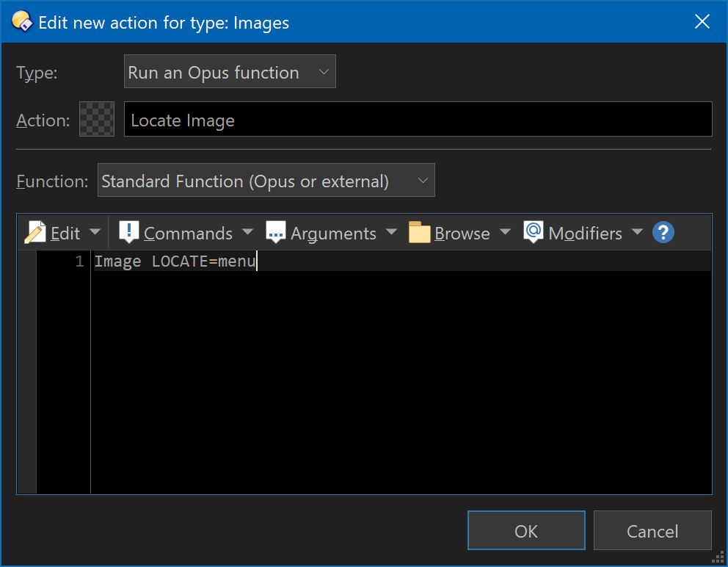Expand the Browse dropdown arrow
This screenshot has height=567, width=728.
(505, 231)
